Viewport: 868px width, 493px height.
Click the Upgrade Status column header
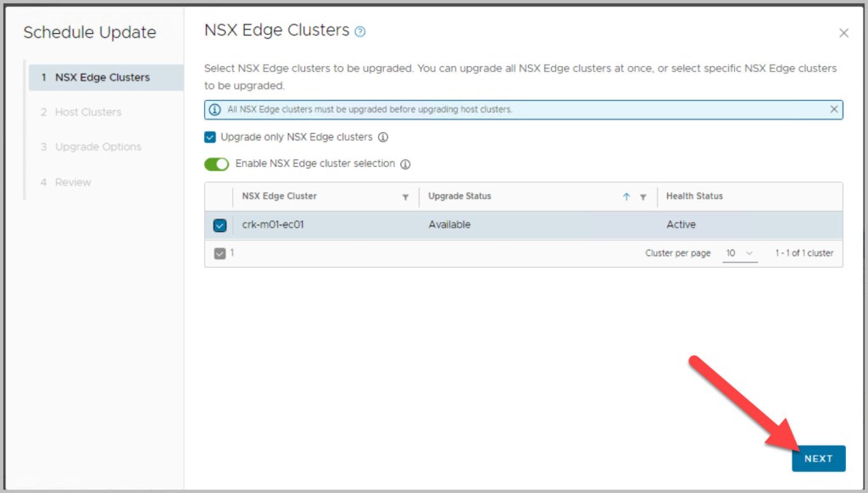click(459, 196)
